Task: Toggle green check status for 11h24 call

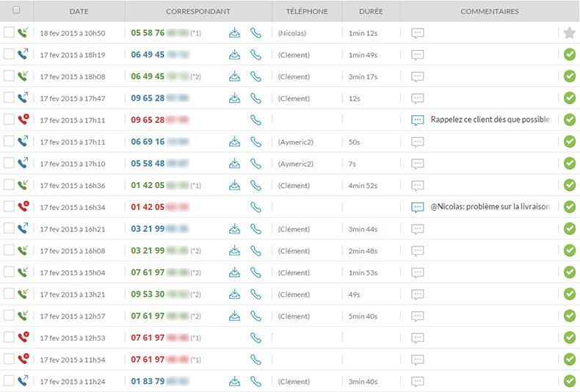Action: [x=570, y=381]
